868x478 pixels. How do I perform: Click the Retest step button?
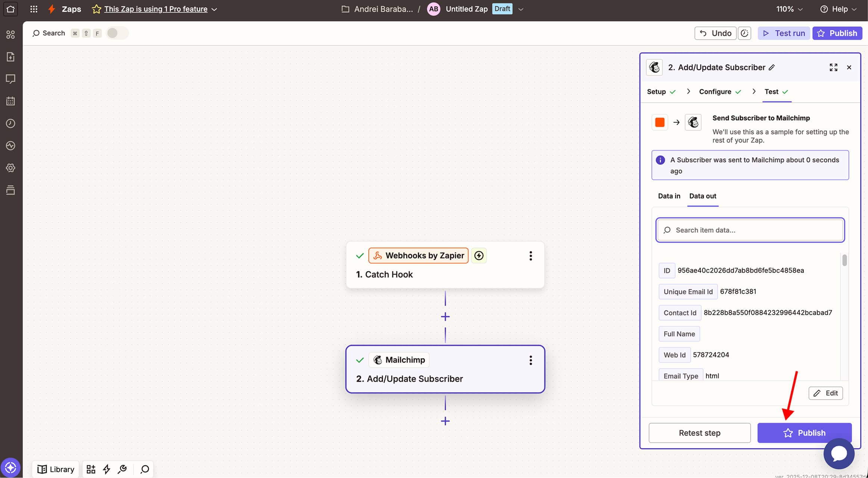point(699,433)
